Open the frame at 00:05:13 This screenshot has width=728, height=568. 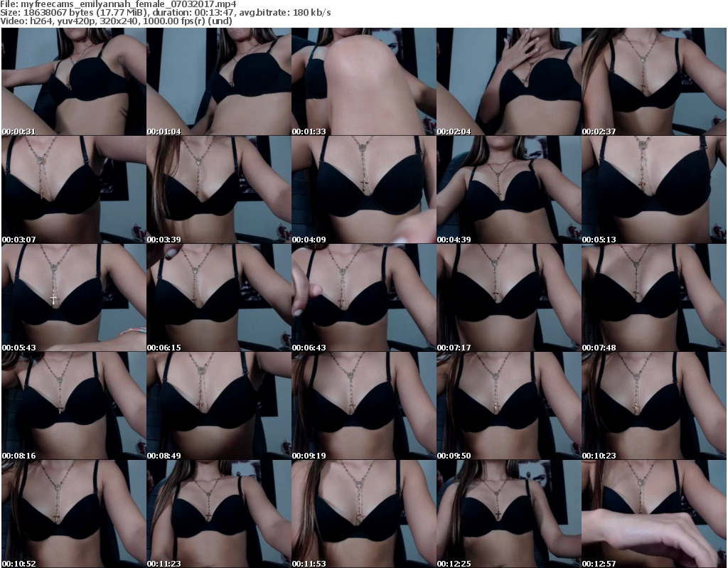(654, 190)
